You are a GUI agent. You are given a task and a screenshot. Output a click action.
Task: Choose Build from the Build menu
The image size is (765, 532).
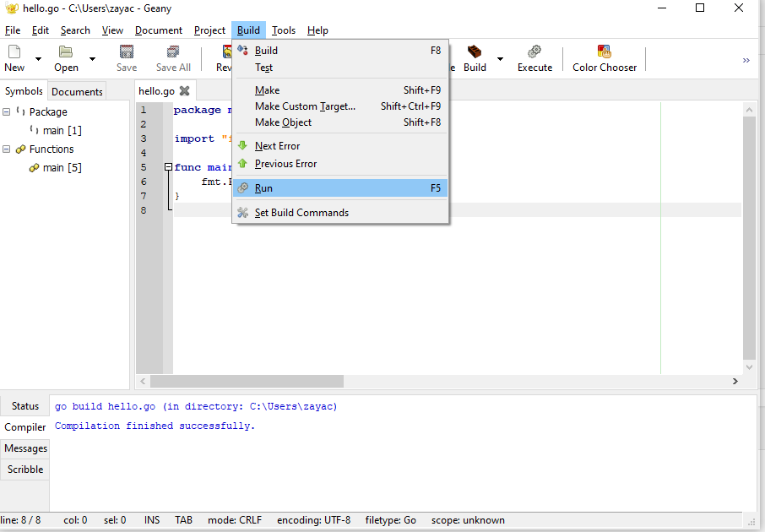[340, 51]
